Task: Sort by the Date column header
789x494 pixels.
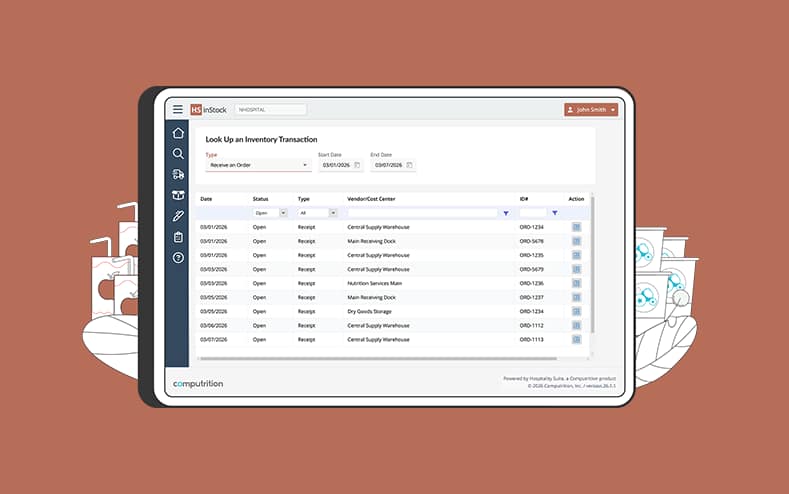Action: click(x=206, y=199)
